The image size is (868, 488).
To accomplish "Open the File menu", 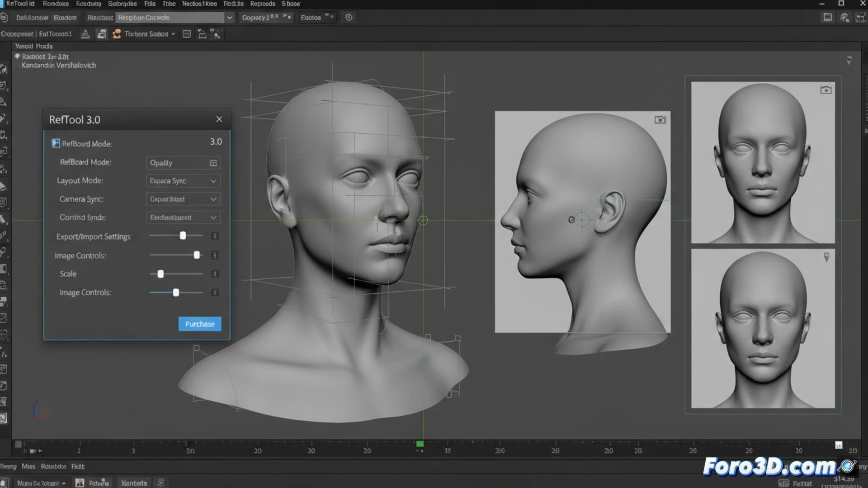I will (x=150, y=4).
